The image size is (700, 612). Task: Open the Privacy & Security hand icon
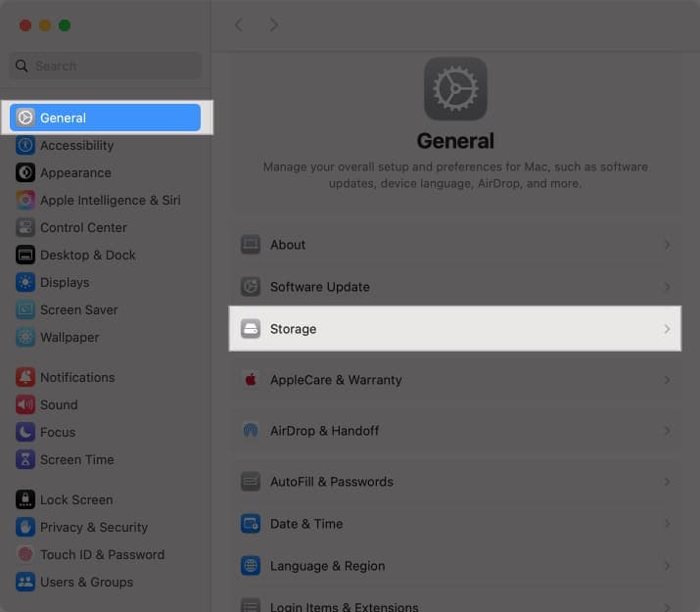click(x=25, y=527)
